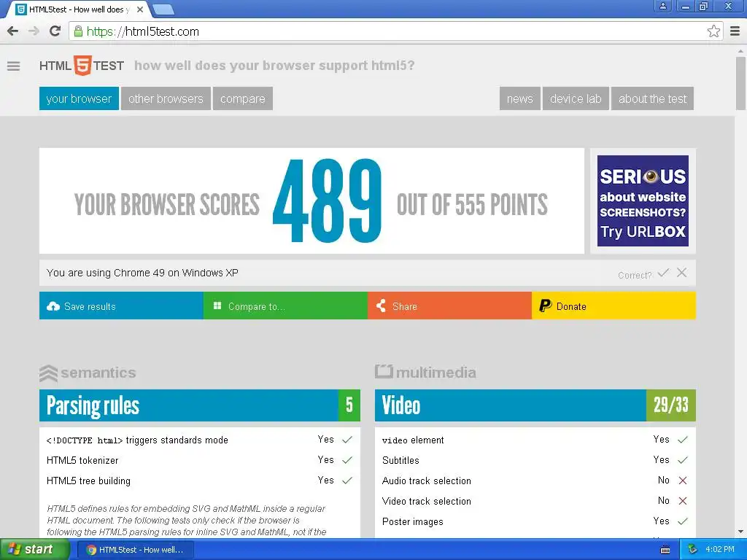Viewport: 747px width, 560px height.
Task: Open the 'about the test' tab
Action: (x=652, y=98)
